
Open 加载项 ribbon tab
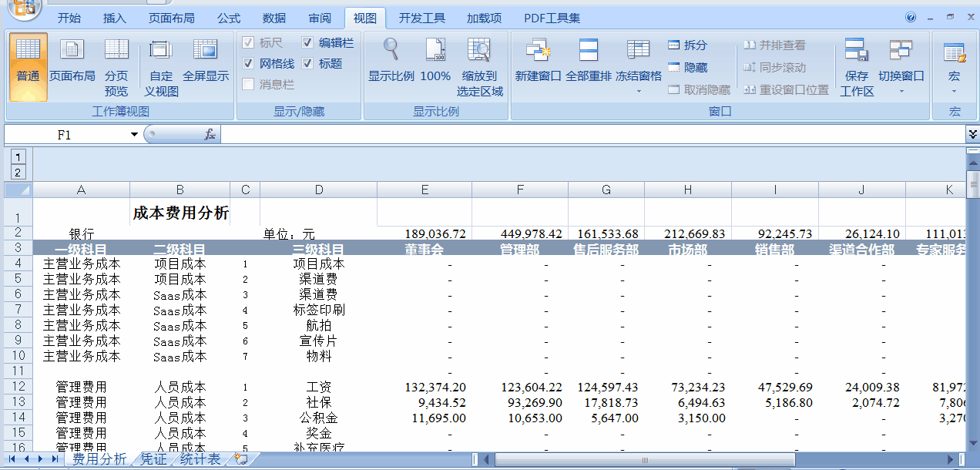coord(484,18)
